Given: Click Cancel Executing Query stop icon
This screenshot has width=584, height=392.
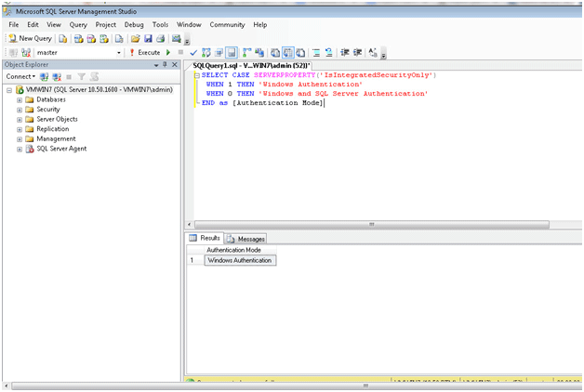Looking at the screenshot, I should click(x=180, y=52).
